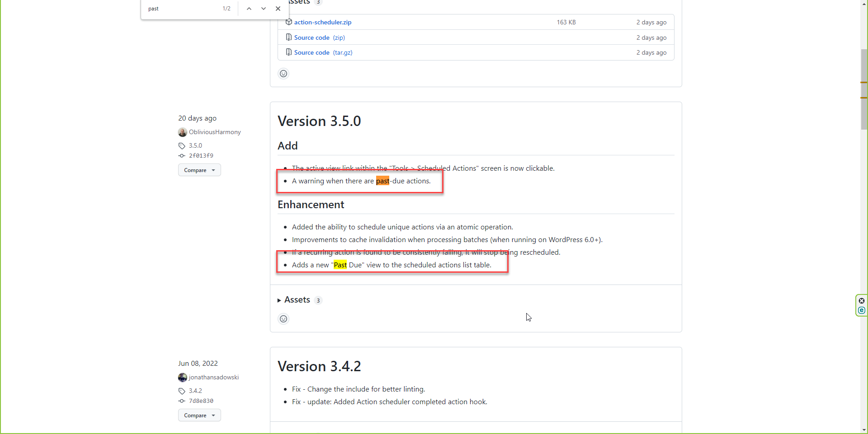Jump to previous search match for 'past'
Viewport: 868px width, 434px height.
tap(249, 9)
